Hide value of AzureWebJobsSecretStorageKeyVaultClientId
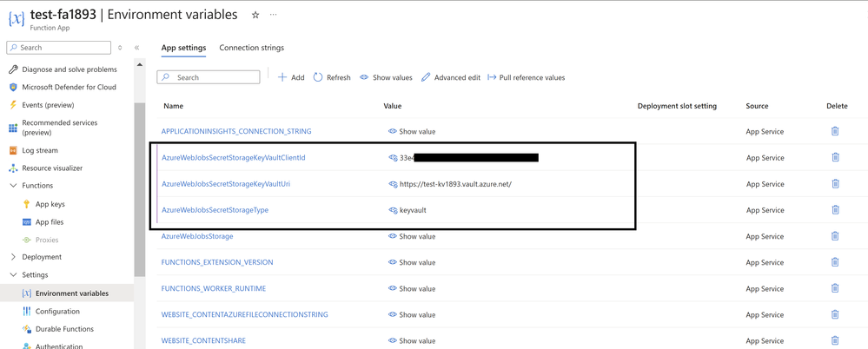Viewport: 868px width, 349px height. [393, 158]
